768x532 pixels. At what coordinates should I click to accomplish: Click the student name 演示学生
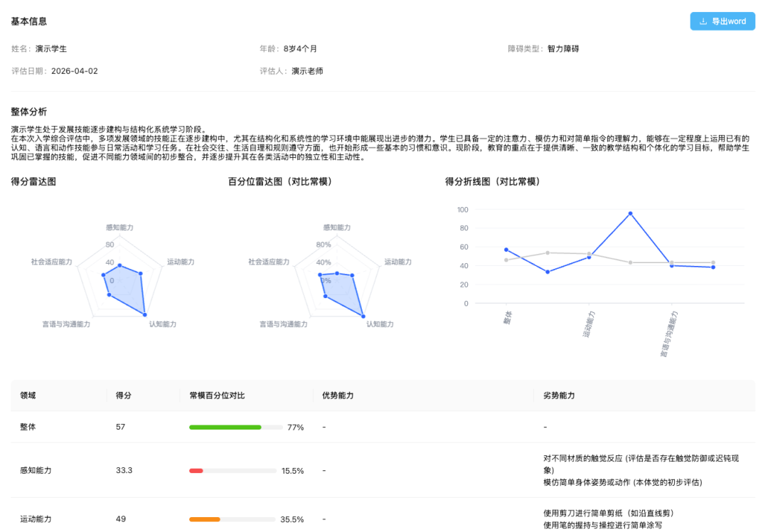point(51,48)
